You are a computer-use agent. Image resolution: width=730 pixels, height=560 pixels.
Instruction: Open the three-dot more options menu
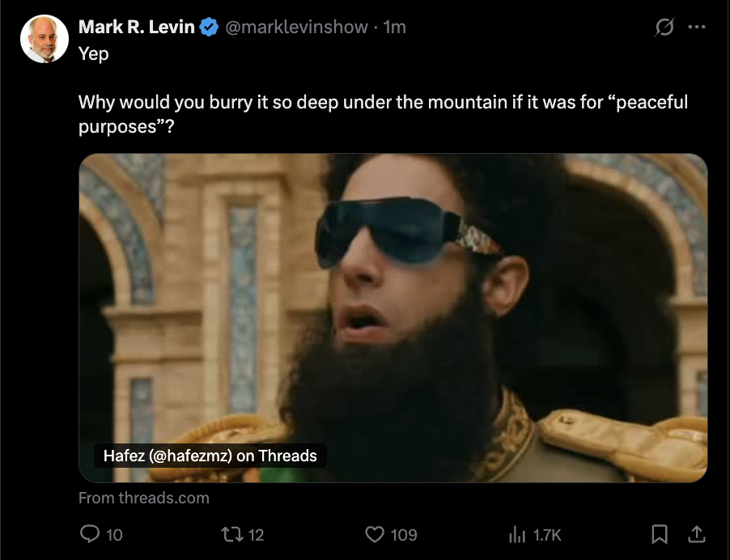click(697, 27)
